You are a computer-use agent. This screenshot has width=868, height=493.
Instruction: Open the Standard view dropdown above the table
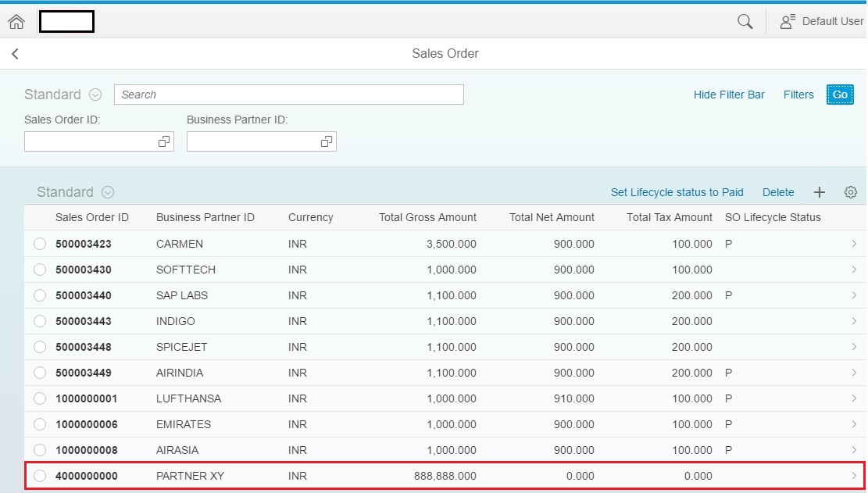[x=107, y=191]
